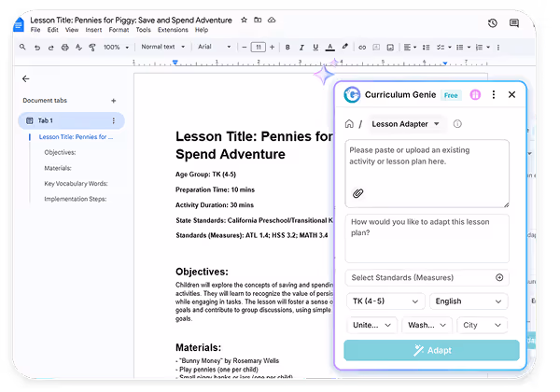Open the Select Standards (Measures) picker

coord(427,278)
